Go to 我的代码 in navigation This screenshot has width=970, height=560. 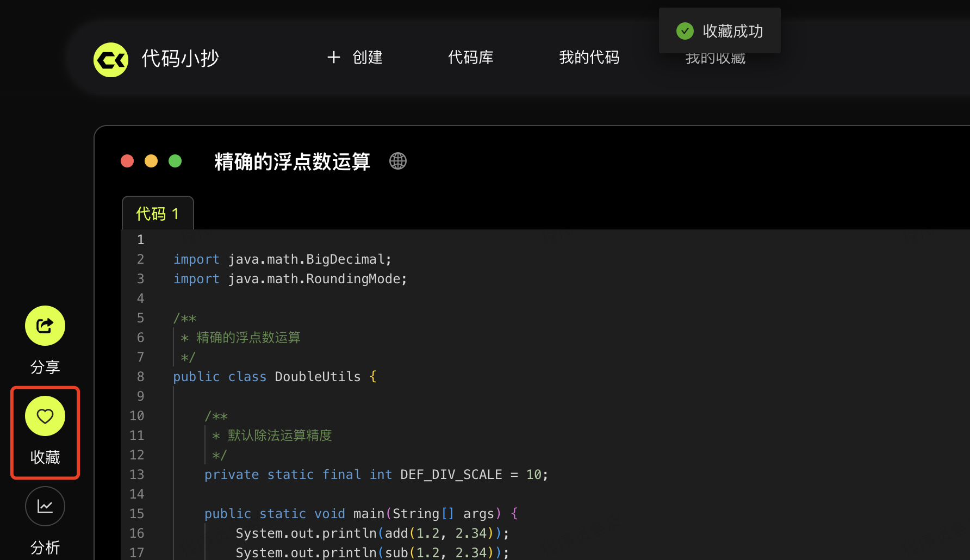(589, 57)
